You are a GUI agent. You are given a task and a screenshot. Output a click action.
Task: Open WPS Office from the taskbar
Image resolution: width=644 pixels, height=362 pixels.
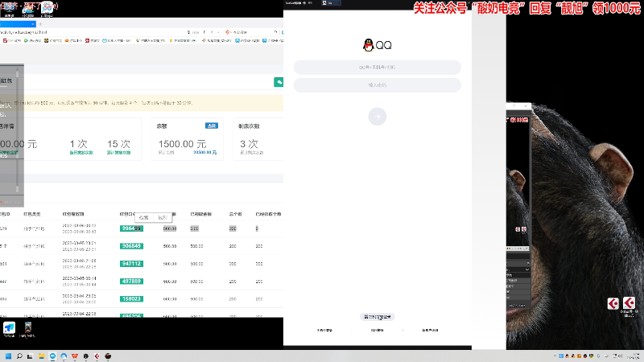(75, 356)
